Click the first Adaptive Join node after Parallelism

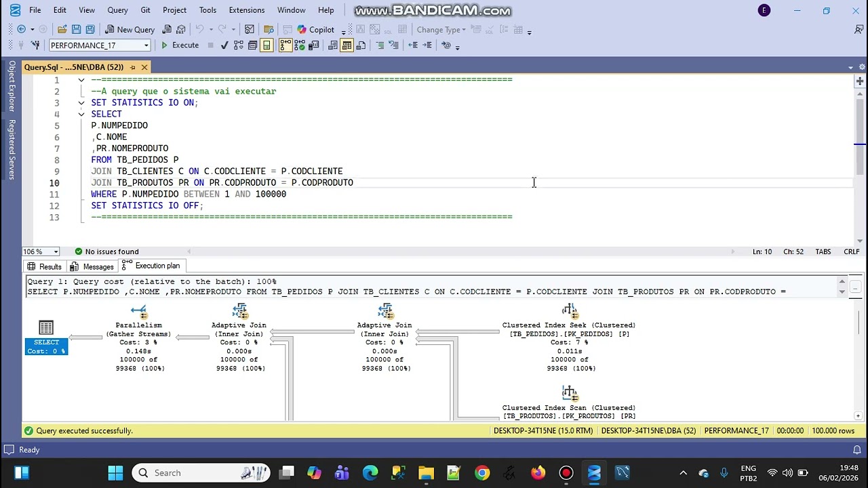coord(239,338)
